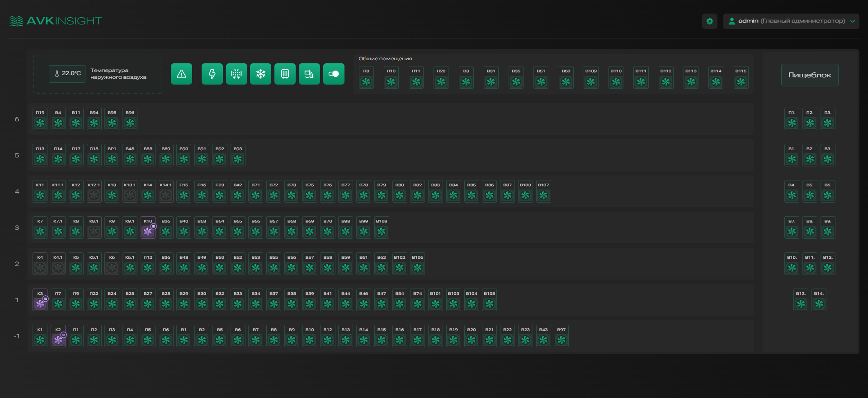This screenshot has height=398, width=868.
Task: Click the lightning bolt power filter button
Action: pyautogui.click(x=212, y=74)
